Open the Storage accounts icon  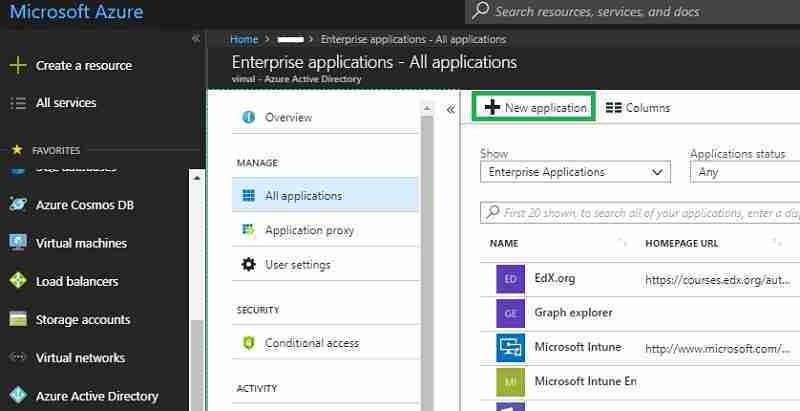click(18, 319)
